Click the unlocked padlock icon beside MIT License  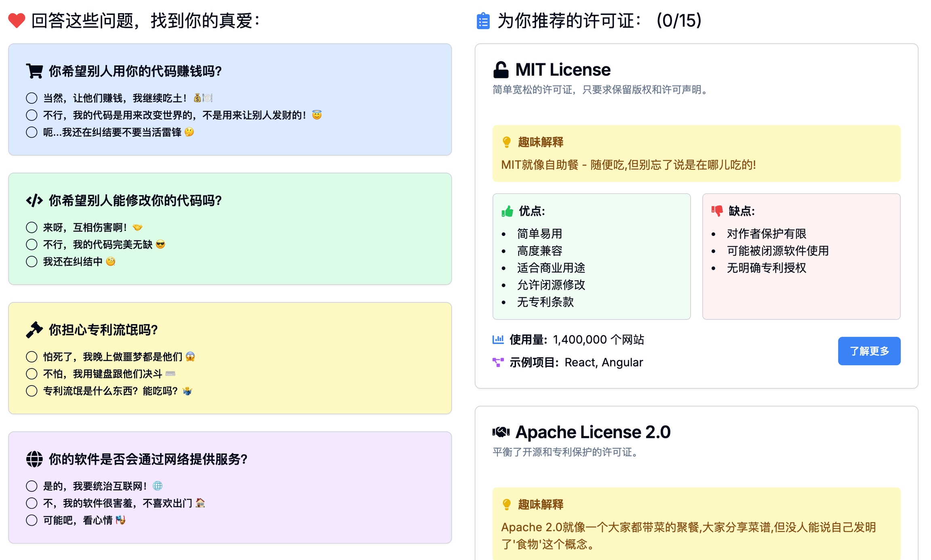coord(501,70)
